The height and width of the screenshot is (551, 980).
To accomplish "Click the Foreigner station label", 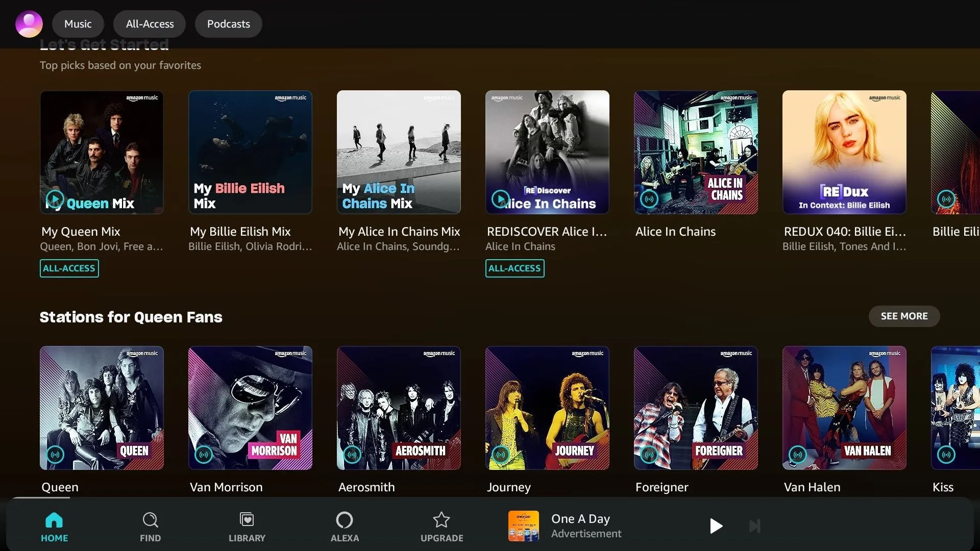I will [x=661, y=487].
